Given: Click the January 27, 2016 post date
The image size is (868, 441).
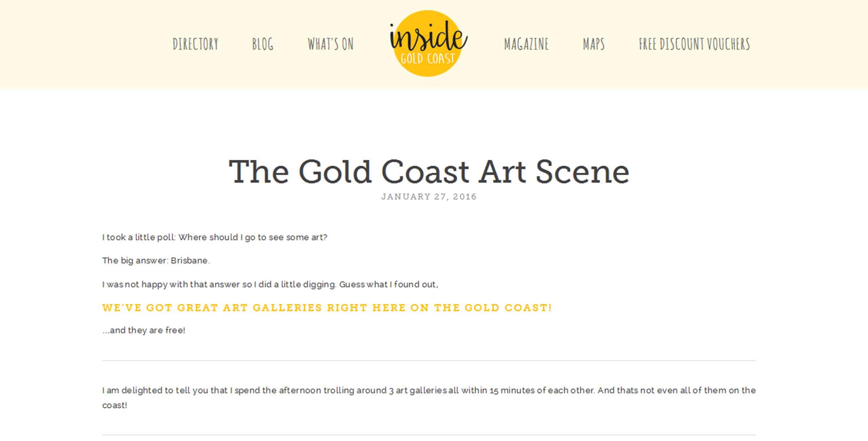Looking at the screenshot, I should point(429,197).
